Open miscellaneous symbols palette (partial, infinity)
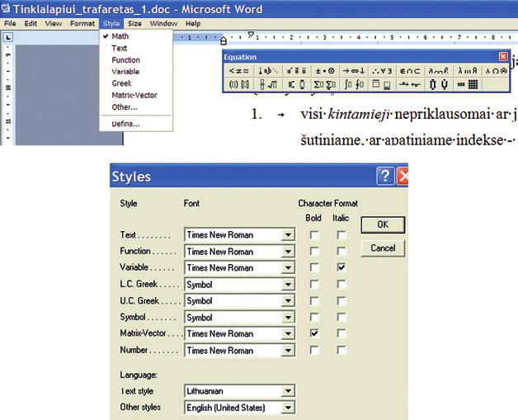Viewport: 518px width, 420px height. (x=438, y=71)
